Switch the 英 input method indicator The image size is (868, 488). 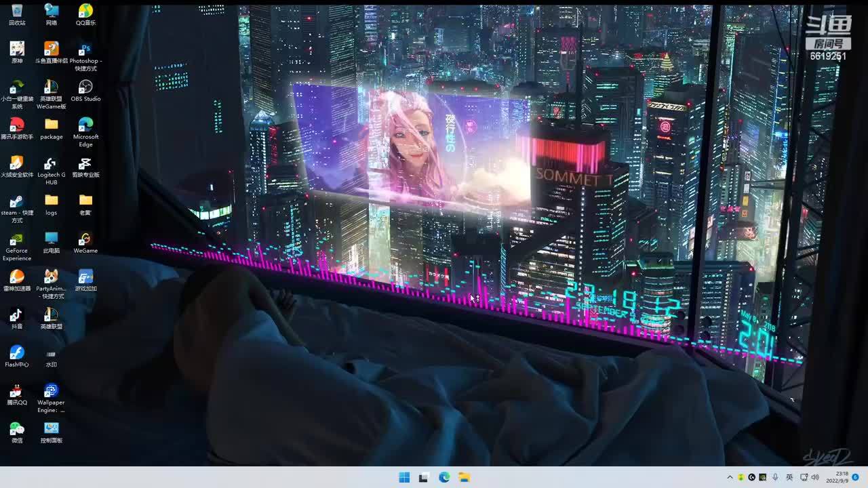click(789, 477)
